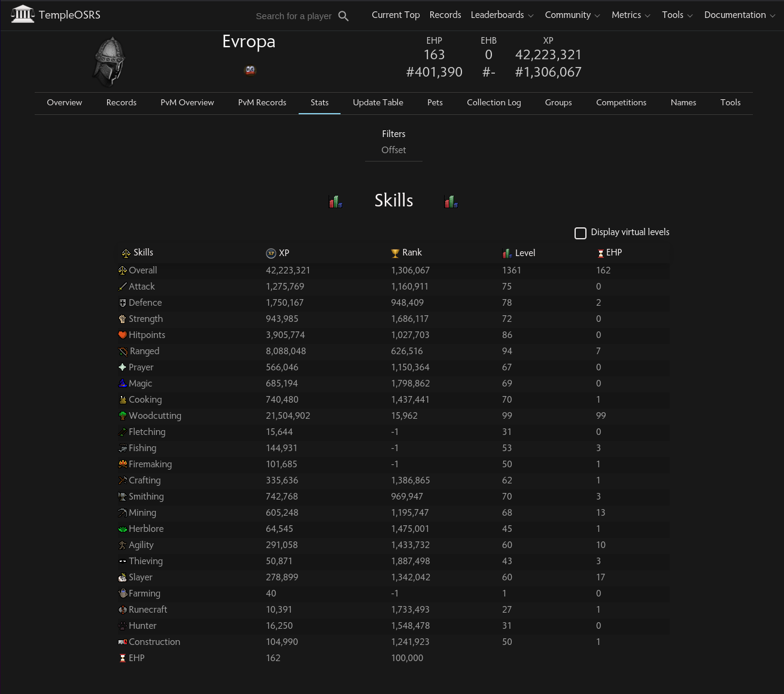
Task: Sort table by EHP column header
Action: [609, 253]
